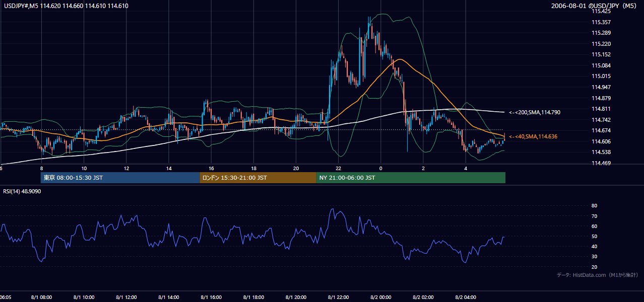Click the 8/1 14:00 bottom time label
Image resolution: width=644 pixels, height=302 pixels.
[x=169, y=297]
